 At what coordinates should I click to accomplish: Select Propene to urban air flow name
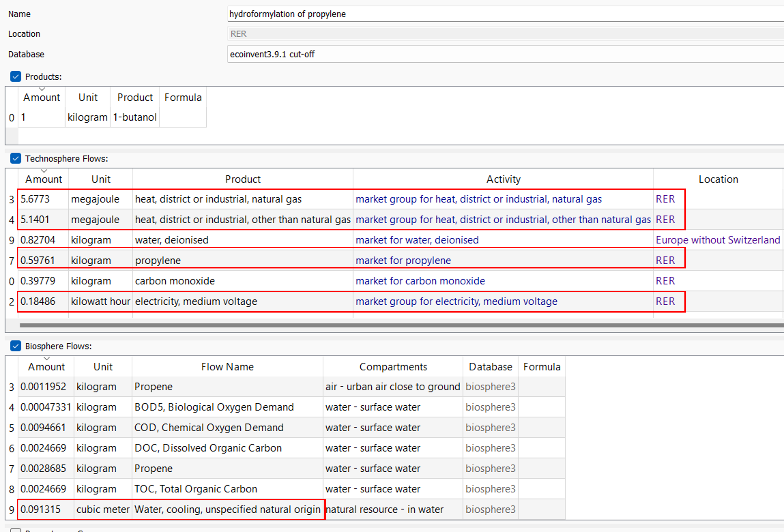click(x=227, y=387)
